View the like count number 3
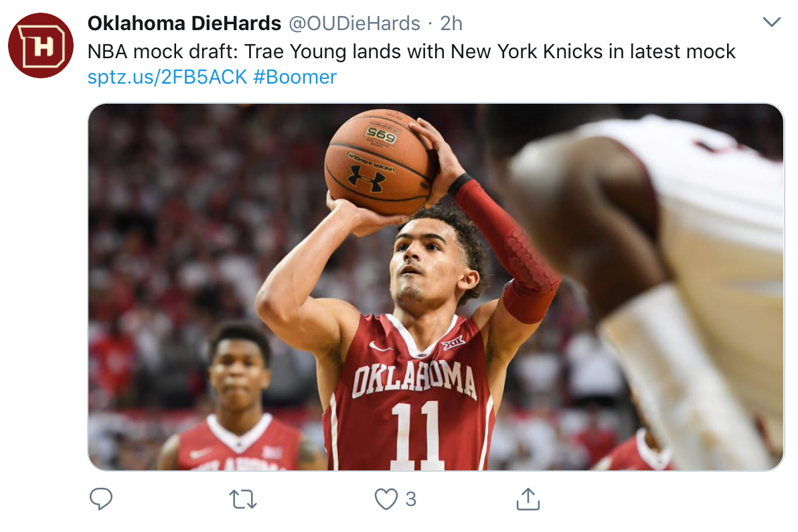Viewport: 798px width, 532px height. tap(411, 499)
